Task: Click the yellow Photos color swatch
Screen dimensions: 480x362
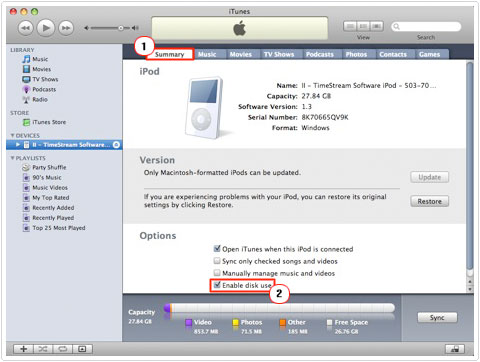Action: click(236, 322)
